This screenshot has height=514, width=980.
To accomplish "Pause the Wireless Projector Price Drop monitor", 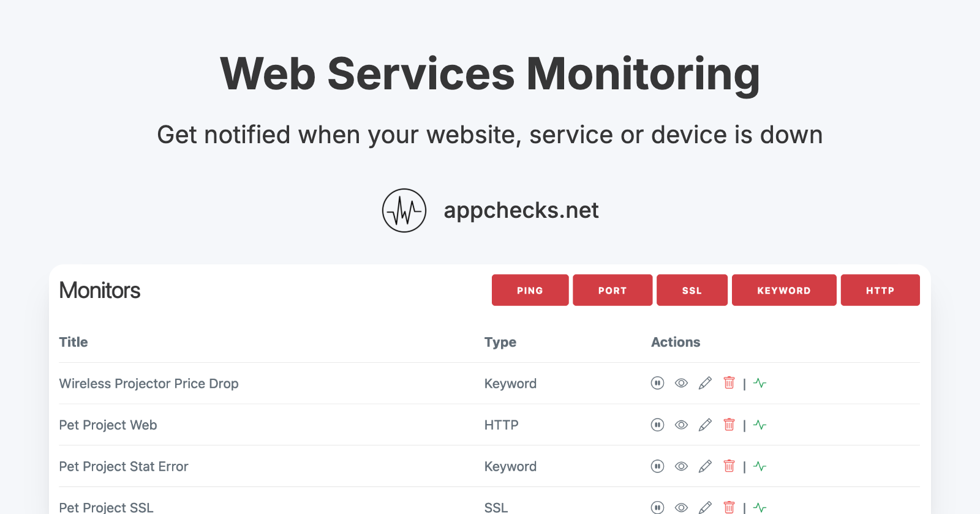I will (657, 382).
